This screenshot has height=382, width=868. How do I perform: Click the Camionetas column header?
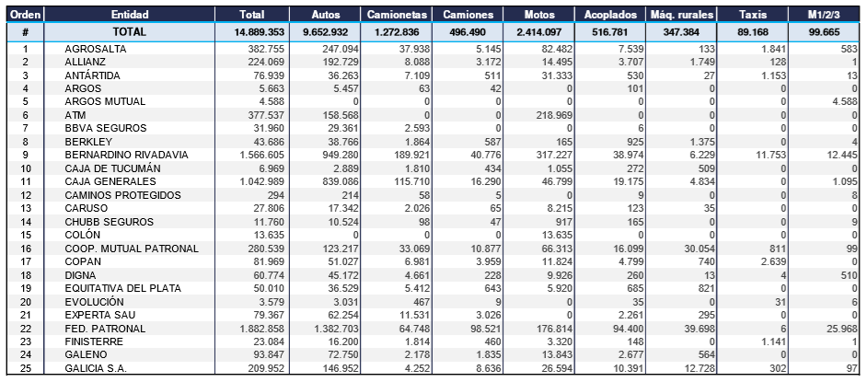396,15
